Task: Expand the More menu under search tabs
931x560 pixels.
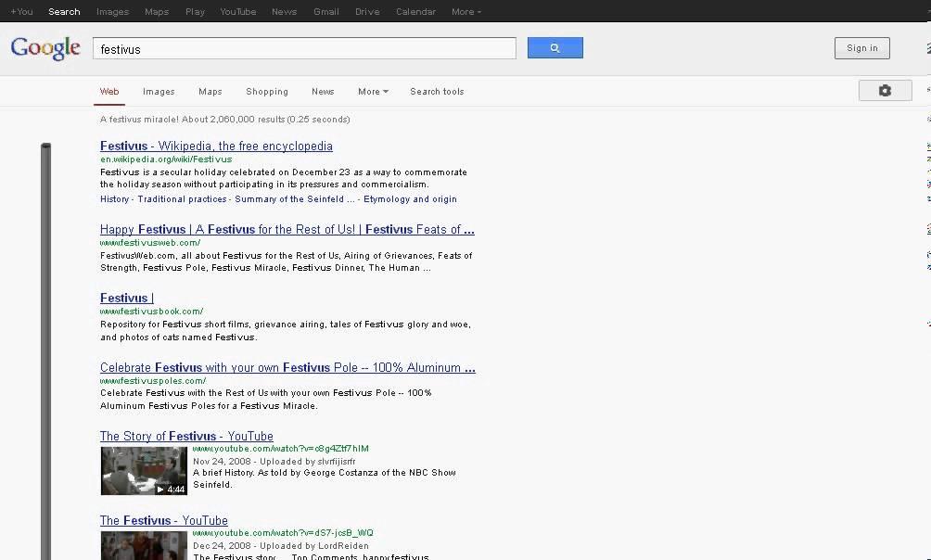Action: pos(373,92)
